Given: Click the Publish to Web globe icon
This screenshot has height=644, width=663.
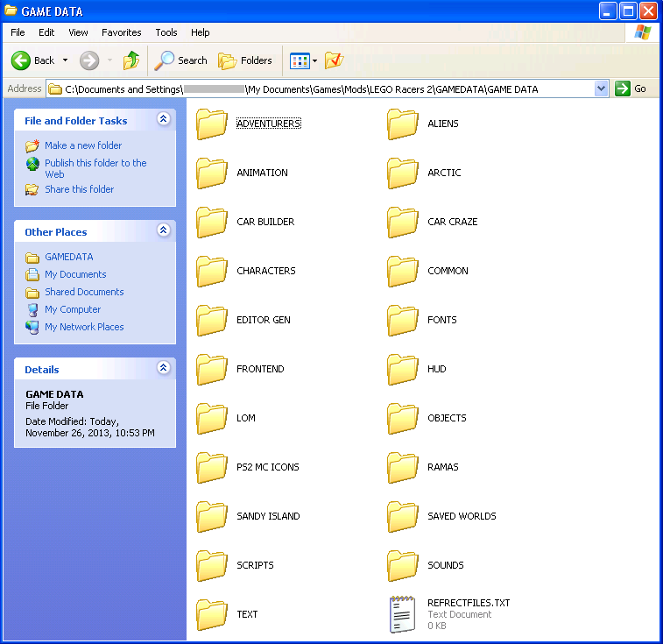Looking at the screenshot, I should click(x=32, y=164).
